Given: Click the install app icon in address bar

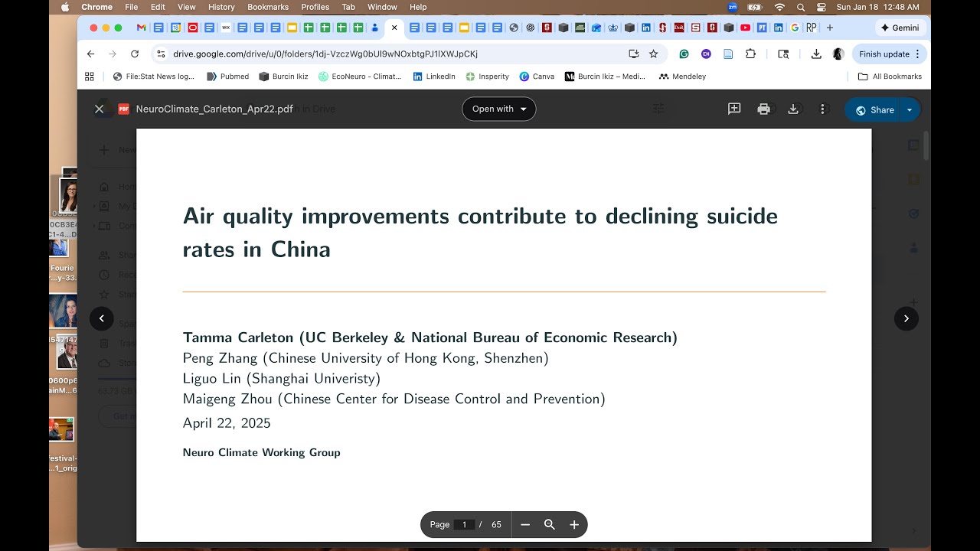Looking at the screenshot, I should click(x=633, y=54).
